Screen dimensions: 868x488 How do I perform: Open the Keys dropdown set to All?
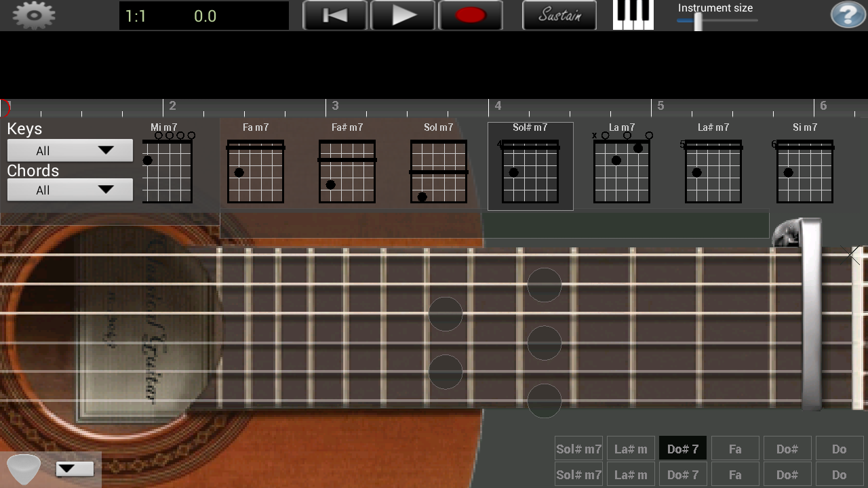(70, 150)
